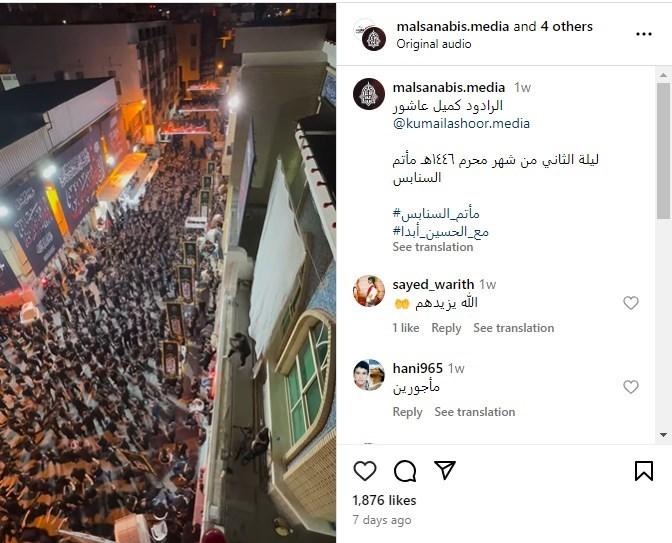Viewport: 672px width, 543px height.
Task: Open the comment bubble icon
Action: pos(405,471)
